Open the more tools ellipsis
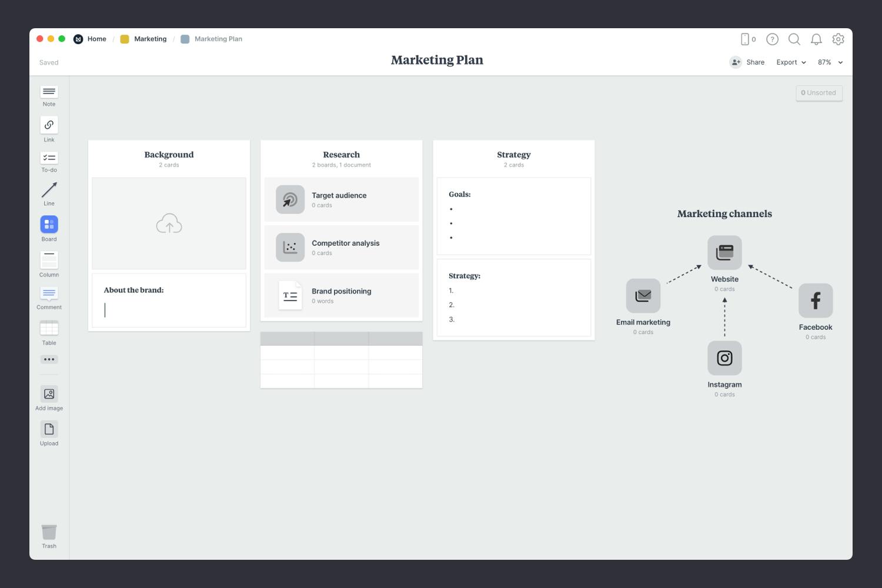This screenshot has height=588, width=882. click(49, 359)
